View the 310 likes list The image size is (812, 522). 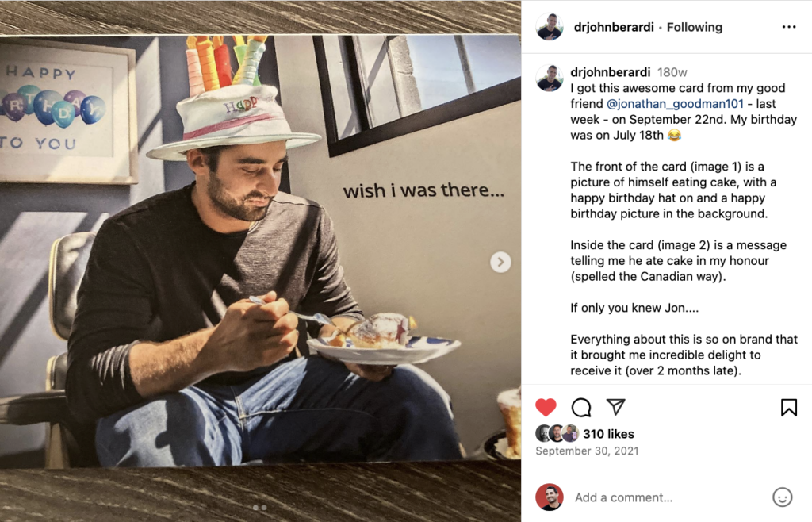tap(608, 434)
